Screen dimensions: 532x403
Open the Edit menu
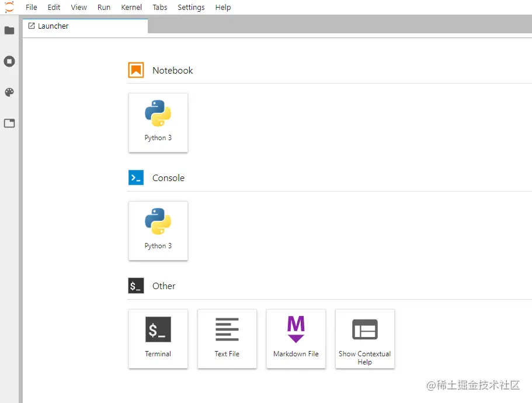coord(54,7)
